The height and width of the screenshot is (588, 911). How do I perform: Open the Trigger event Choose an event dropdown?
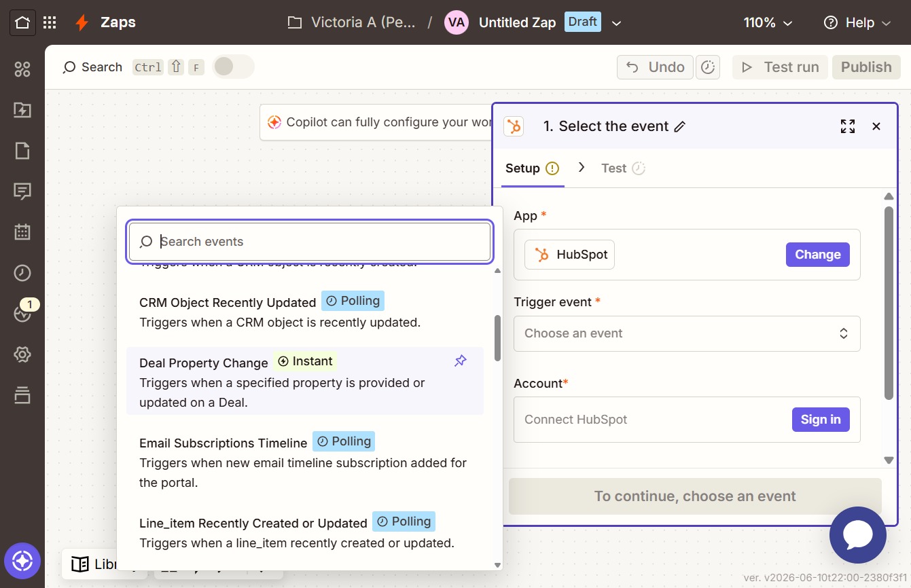pos(687,333)
